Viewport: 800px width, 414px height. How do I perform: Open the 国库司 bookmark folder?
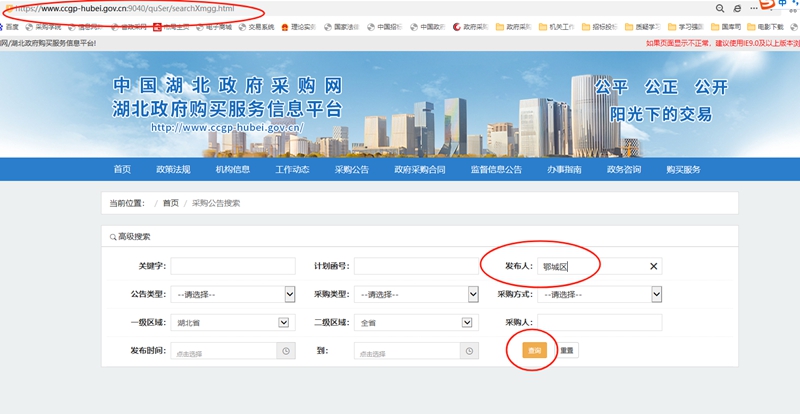coord(727,27)
